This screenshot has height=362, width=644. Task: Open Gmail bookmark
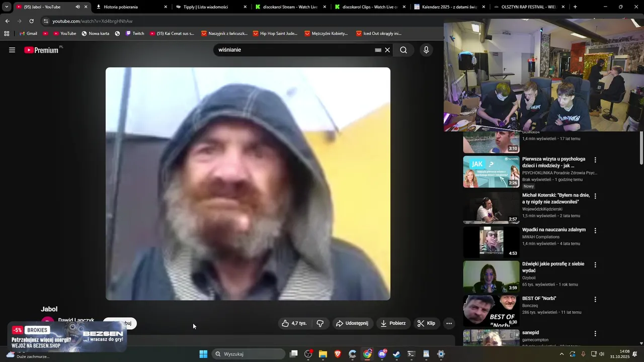[x=28, y=34]
